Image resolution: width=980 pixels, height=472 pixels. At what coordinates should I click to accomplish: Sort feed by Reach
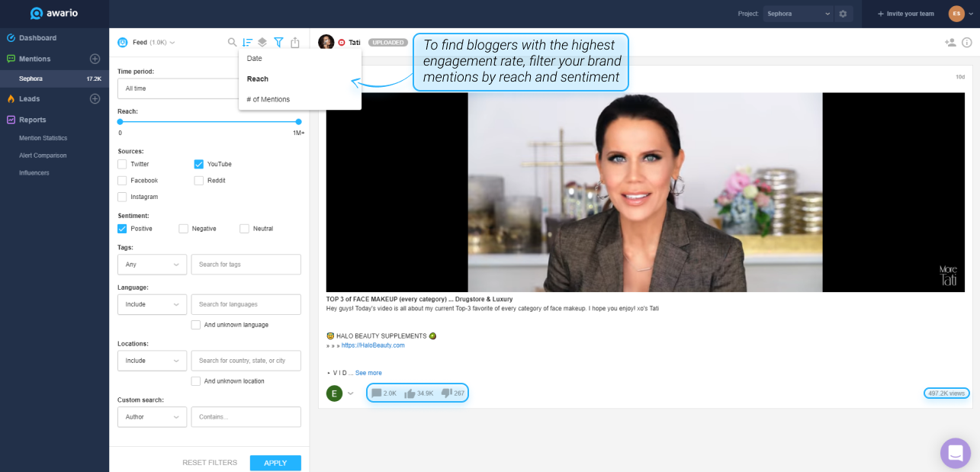tap(300, 79)
